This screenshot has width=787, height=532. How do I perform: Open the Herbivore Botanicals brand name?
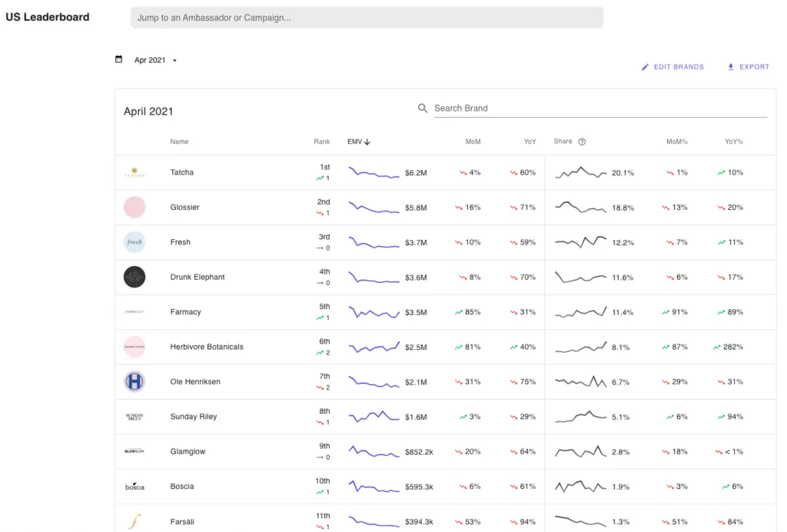pos(207,347)
